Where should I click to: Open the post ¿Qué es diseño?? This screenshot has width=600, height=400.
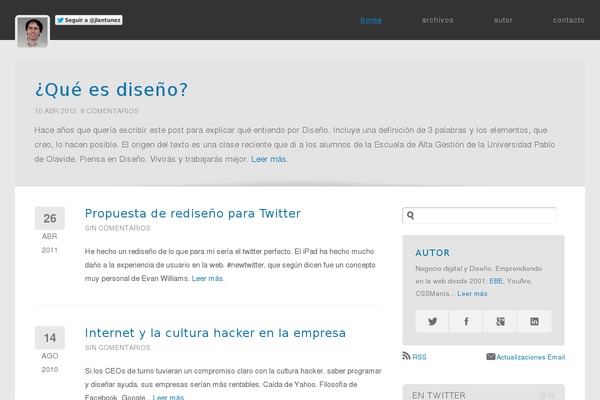click(x=111, y=90)
